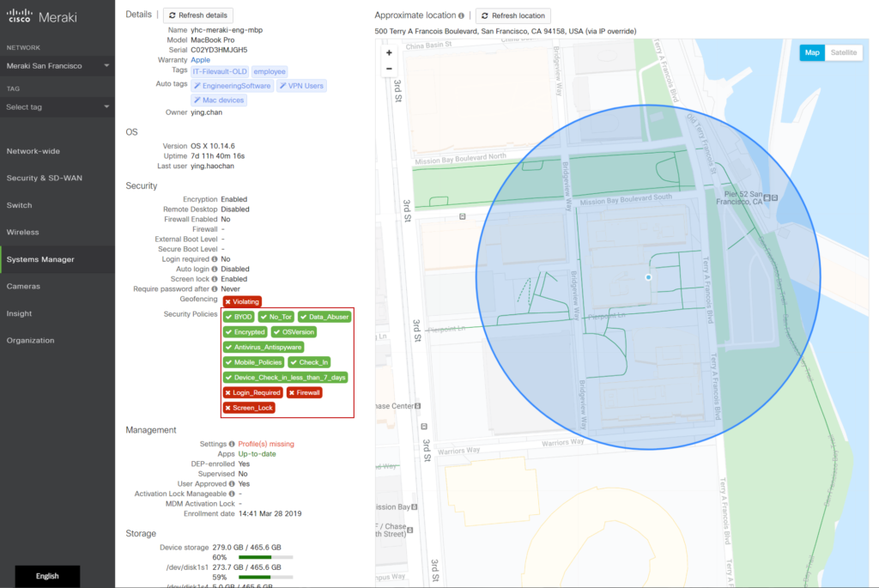Zoom out on the map
The height and width of the screenshot is (588, 879).
(389, 69)
